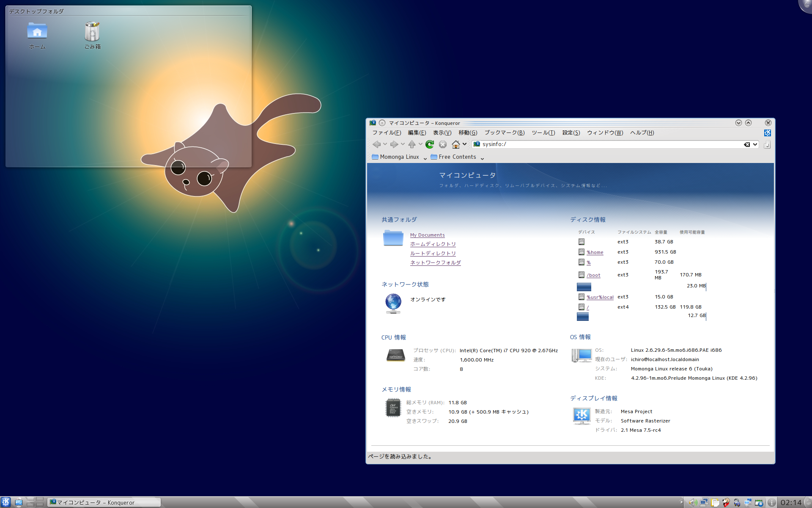The width and height of the screenshot is (812, 508).
Task: Click the Momonga Linux release 6 (Touka) text
Action: [672, 369]
